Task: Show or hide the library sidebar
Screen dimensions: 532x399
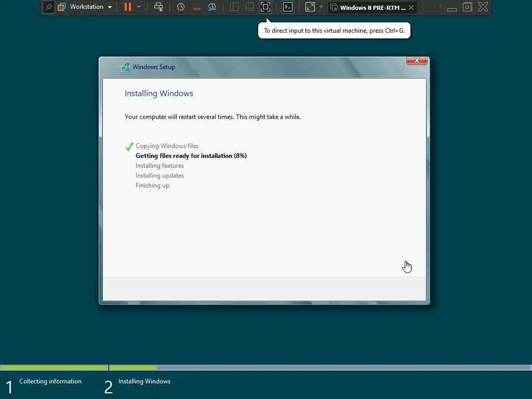Action: pos(234,7)
